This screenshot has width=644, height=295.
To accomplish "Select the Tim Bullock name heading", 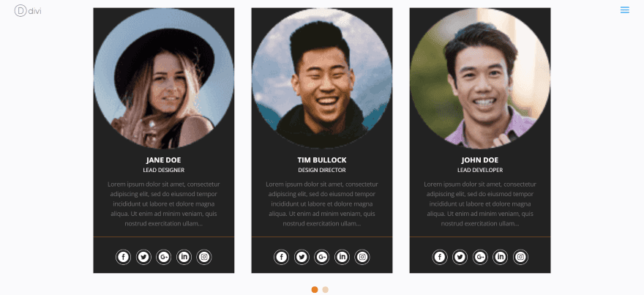I will [322, 160].
